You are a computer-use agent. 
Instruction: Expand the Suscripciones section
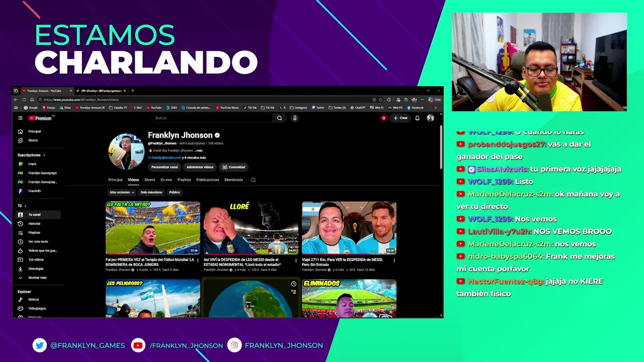point(31,155)
